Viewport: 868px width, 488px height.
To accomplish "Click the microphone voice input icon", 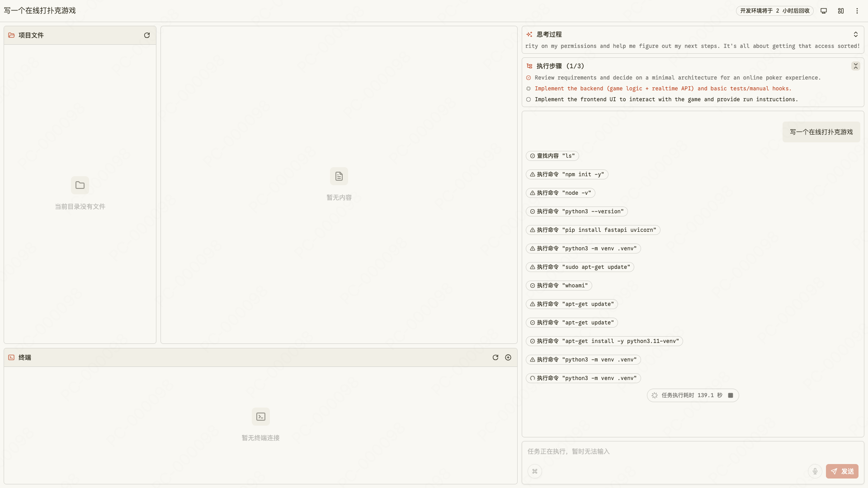I will click(x=815, y=471).
